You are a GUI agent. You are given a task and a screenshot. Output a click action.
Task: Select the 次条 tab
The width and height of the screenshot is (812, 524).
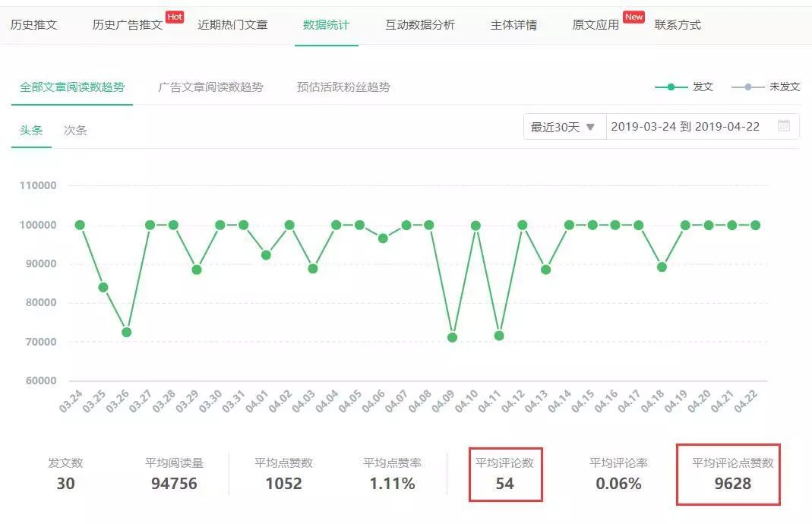coord(74,130)
